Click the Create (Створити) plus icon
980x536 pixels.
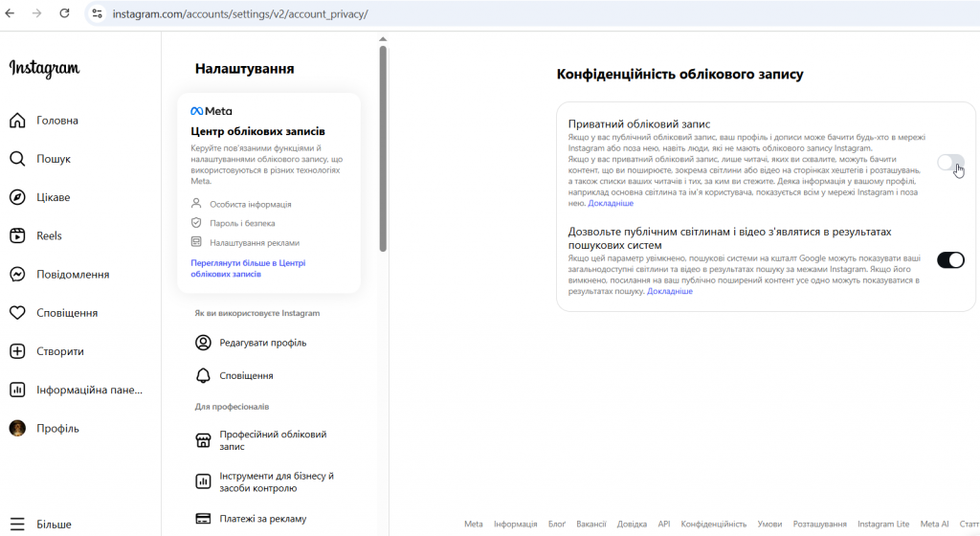tap(17, 351)
